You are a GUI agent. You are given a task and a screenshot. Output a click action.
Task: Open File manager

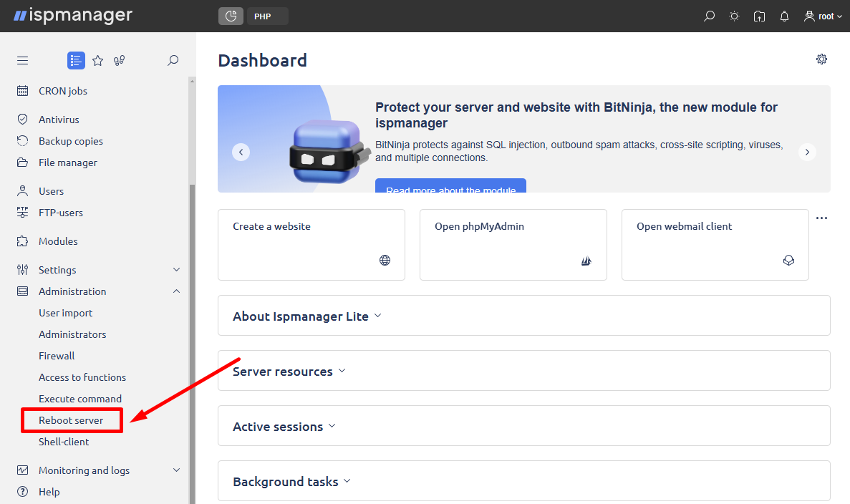click(68, 163)
